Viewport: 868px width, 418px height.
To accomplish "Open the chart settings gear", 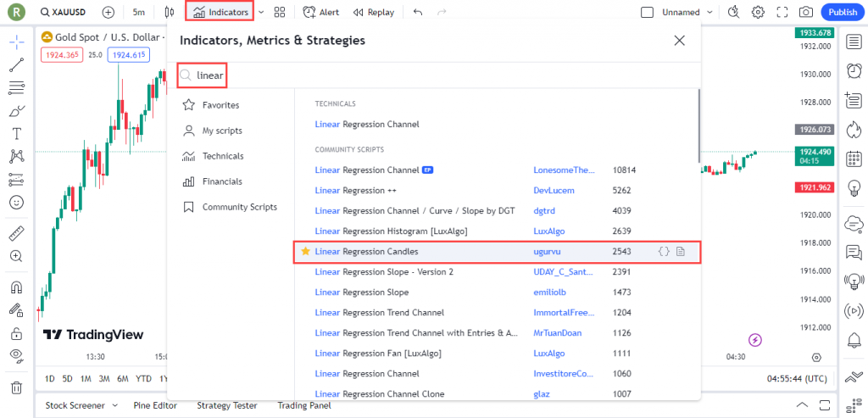I will click(758, 12).
